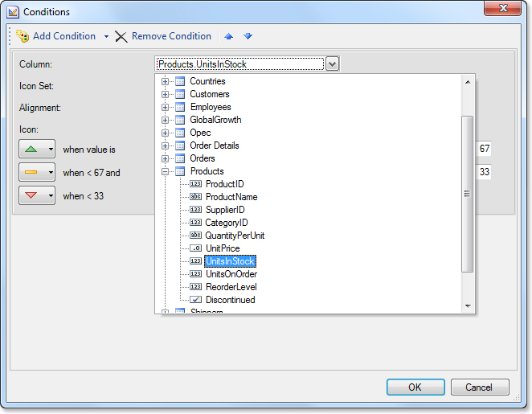Screen dimensions: 532x414
Task: Choose the ProductID column
Action: [x=224, y=184]
